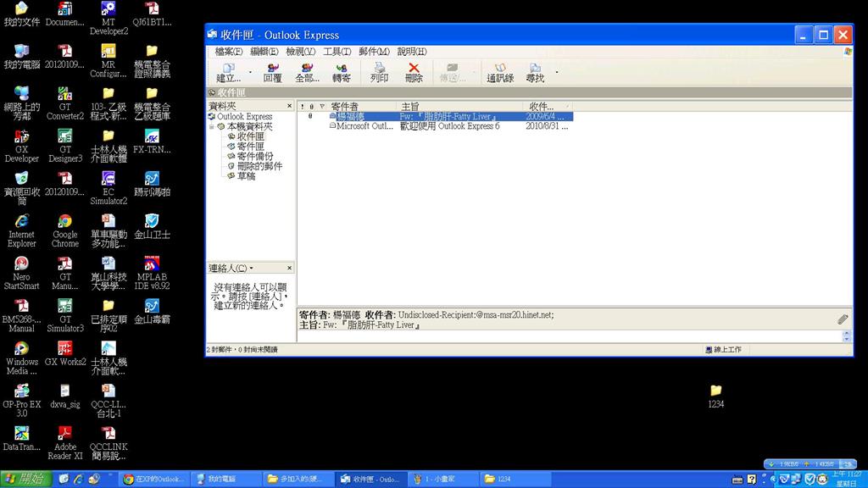Image resolution: width=868 pixels, height=488 pixels.
Task: Open the 連絡人(C) dropdown menu
Action: point(231,269)
